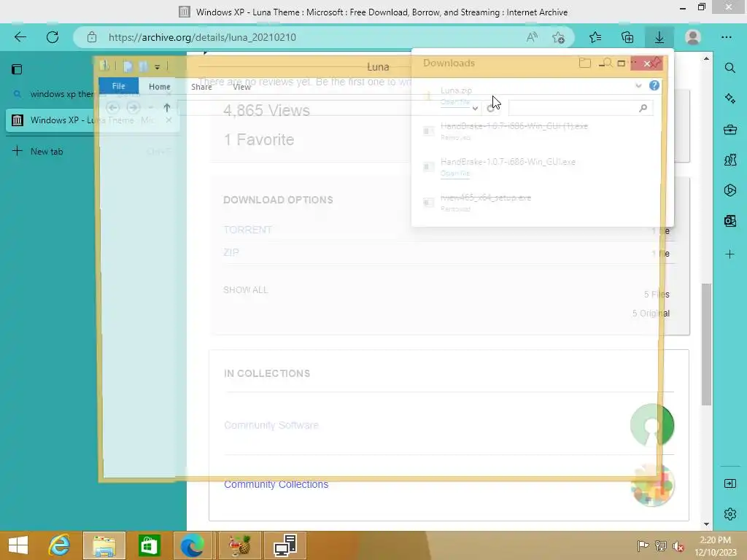Click page scrollbar up arrow
Viewport: 747px width, 560px height.
coord(706,58)
